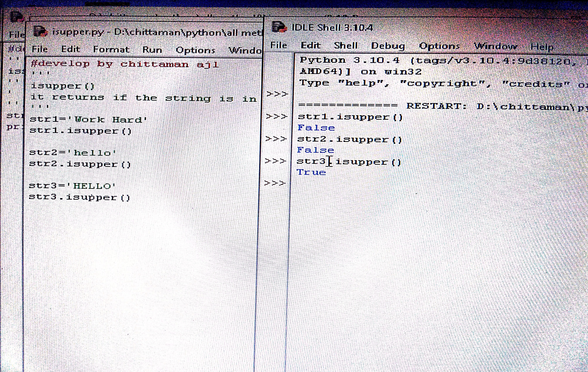588x372 pixels.
Task: Open Run menu in isupper.py editor
Action: click(152, 50)
